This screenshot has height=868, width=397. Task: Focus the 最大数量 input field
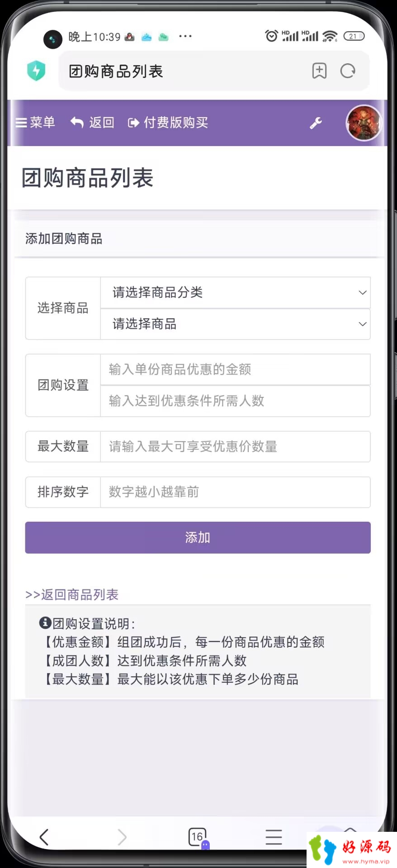(x=235, y=447)
